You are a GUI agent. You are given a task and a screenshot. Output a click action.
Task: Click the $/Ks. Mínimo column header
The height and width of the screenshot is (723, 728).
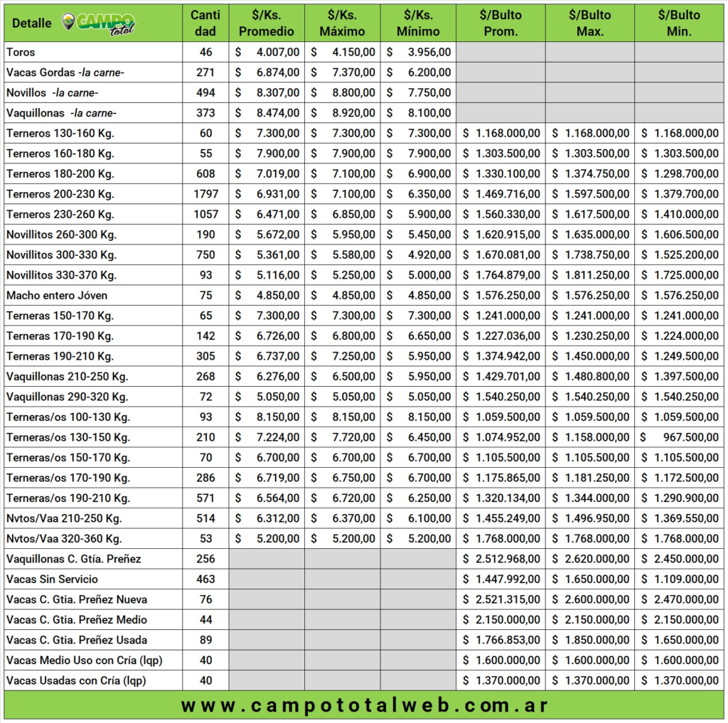[417, 23]
